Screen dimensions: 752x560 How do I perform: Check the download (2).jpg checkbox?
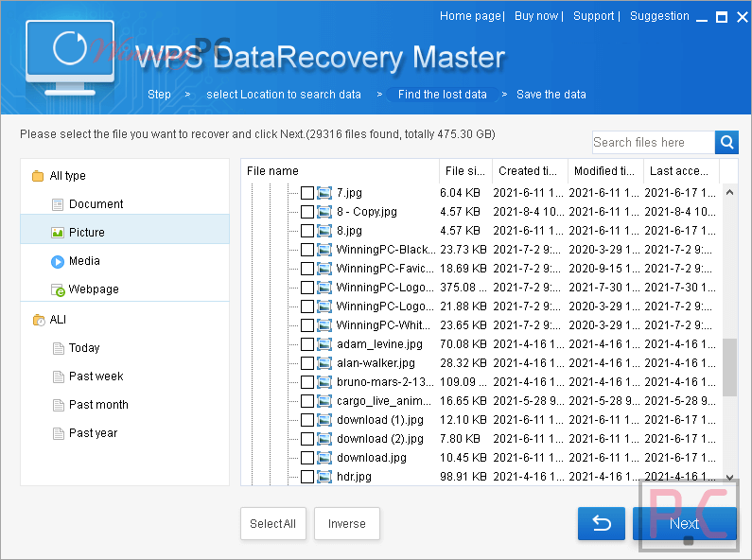coord(307,439)
